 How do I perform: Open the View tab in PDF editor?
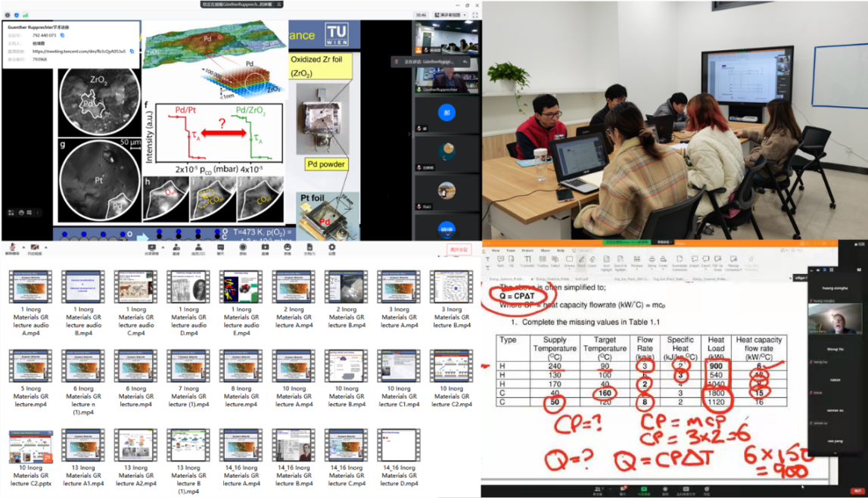[x=496, y=250]
